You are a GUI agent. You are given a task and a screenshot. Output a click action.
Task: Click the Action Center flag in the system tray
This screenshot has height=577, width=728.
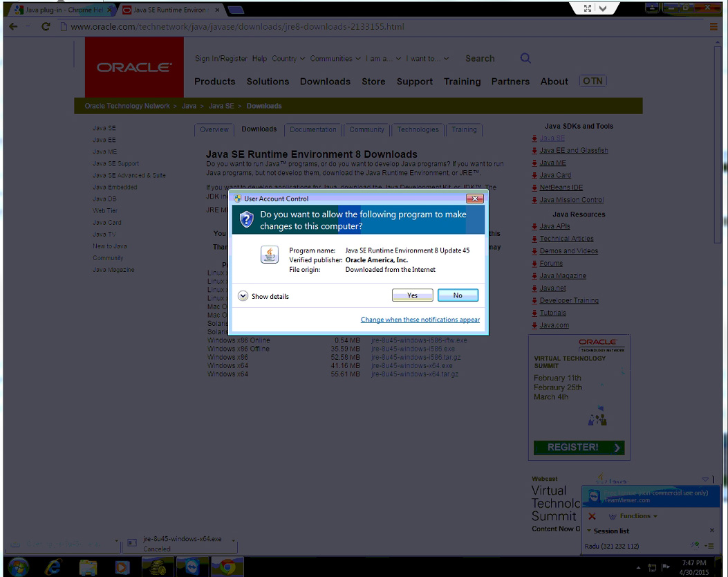[x=666, y=567]
